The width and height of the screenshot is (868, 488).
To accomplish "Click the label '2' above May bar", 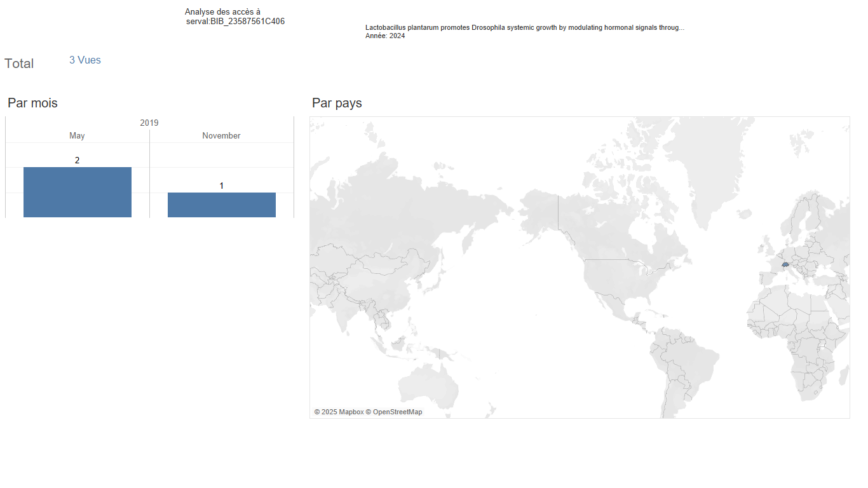I will [x=78, y=160].
